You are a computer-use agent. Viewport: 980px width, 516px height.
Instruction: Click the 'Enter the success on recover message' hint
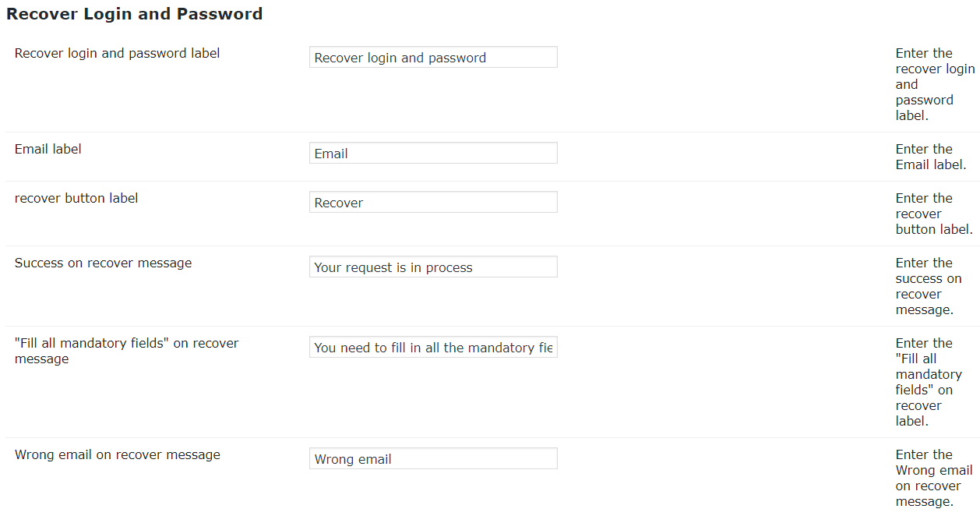coord(929,286)
